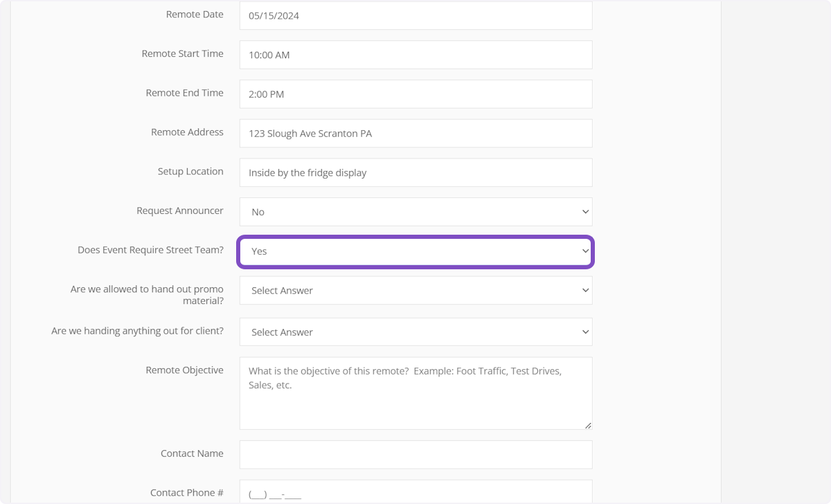Screen dimensions: 831x504
Task: Click the Contact Phone # field
Action: [x=415, y=492]
